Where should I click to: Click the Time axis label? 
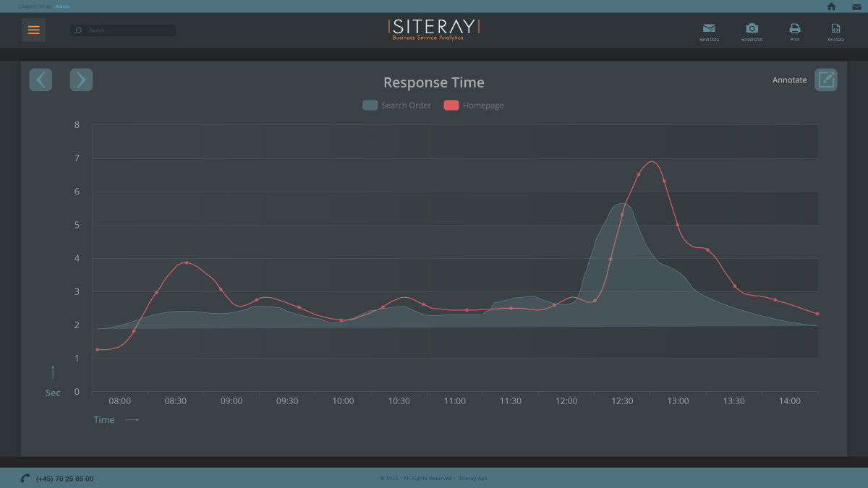tap(104, 420)
